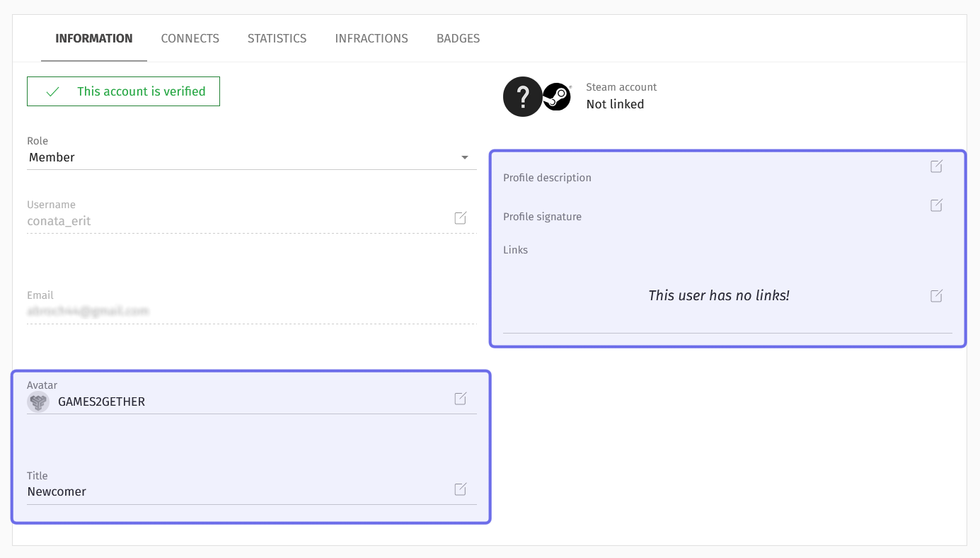Screen dimensions: 980x558
Task: Click the Steam logo icon
Action: coord(557,97)
